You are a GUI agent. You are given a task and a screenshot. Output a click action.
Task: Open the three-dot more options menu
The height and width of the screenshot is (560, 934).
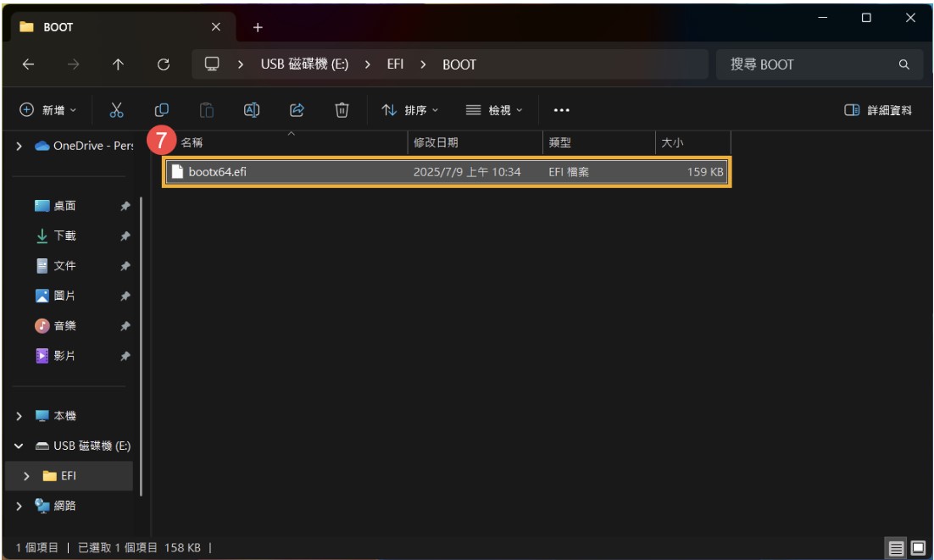(x=561, y=110)
